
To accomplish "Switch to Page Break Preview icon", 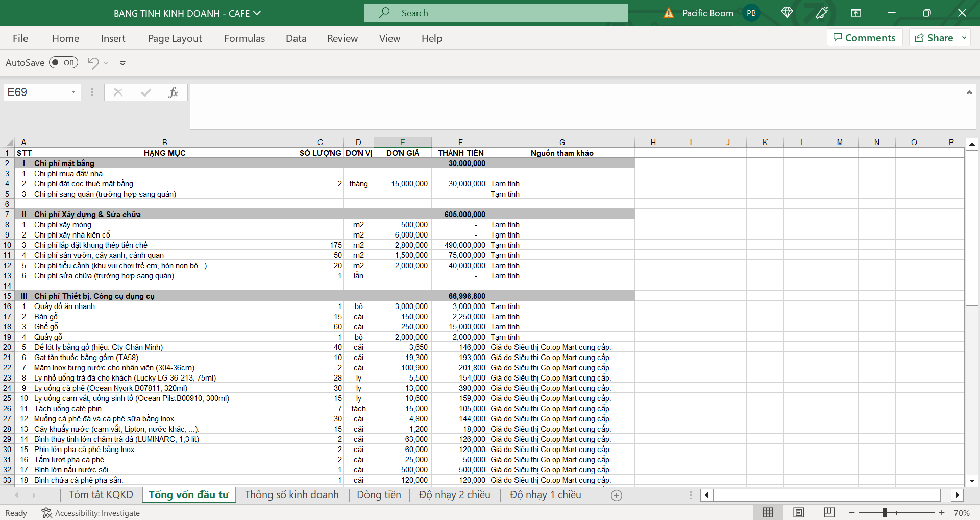I will (x=829, y=512).
